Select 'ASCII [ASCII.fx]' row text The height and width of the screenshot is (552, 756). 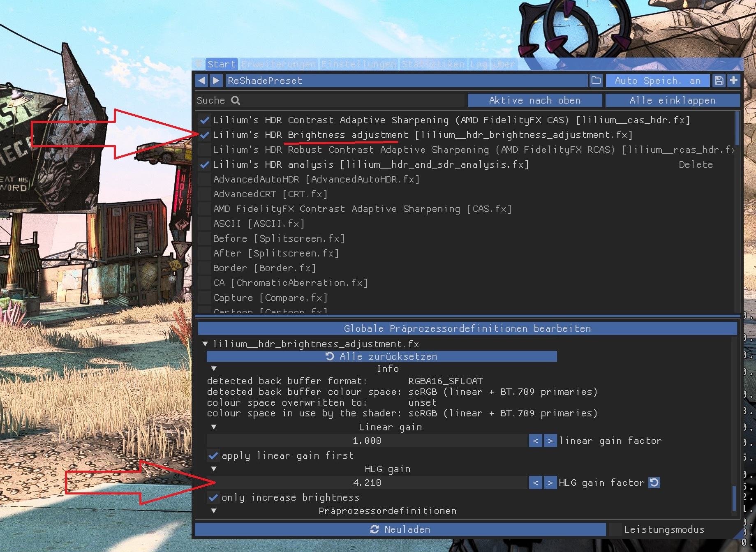pyautogui.click(x=259, y=224)
